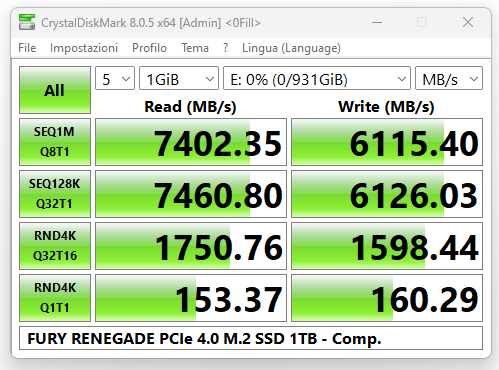Screen dimensions: 499x370
Task: Click the SEQ1M write result 6115.40
Action: (x=387, y=142)
